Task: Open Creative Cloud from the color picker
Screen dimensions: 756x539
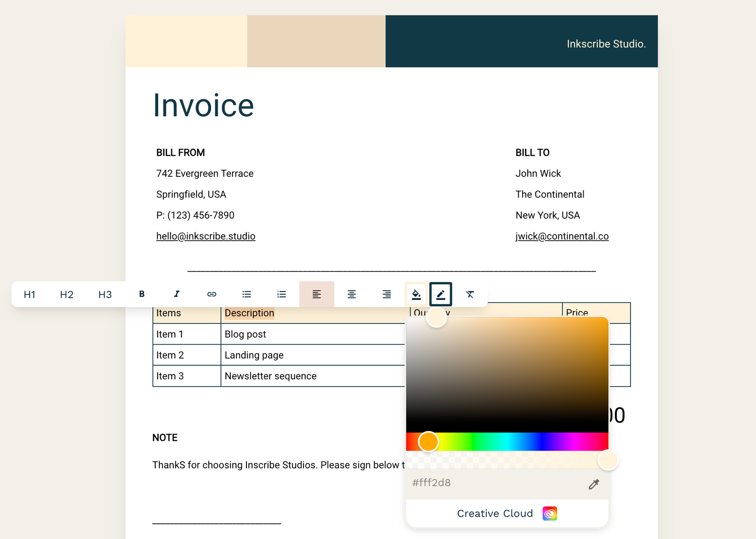Action: point(494,513)
